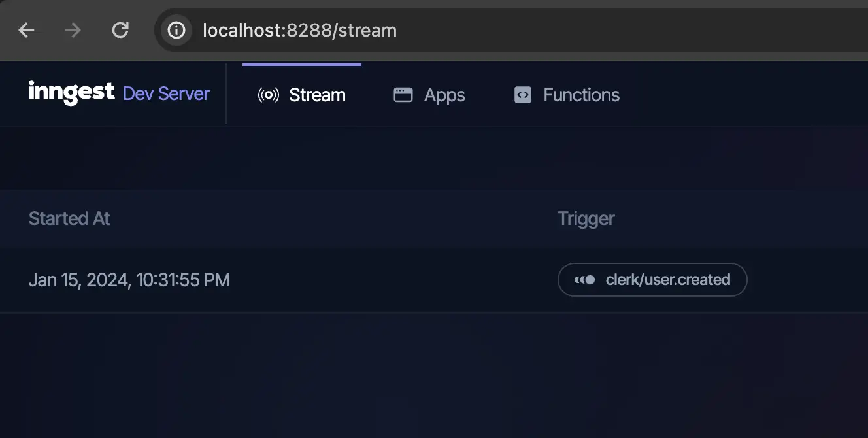Click the active tab underline indicator above Stream
The height and width of the screenshot is (438, 868).
pos(302,64)
